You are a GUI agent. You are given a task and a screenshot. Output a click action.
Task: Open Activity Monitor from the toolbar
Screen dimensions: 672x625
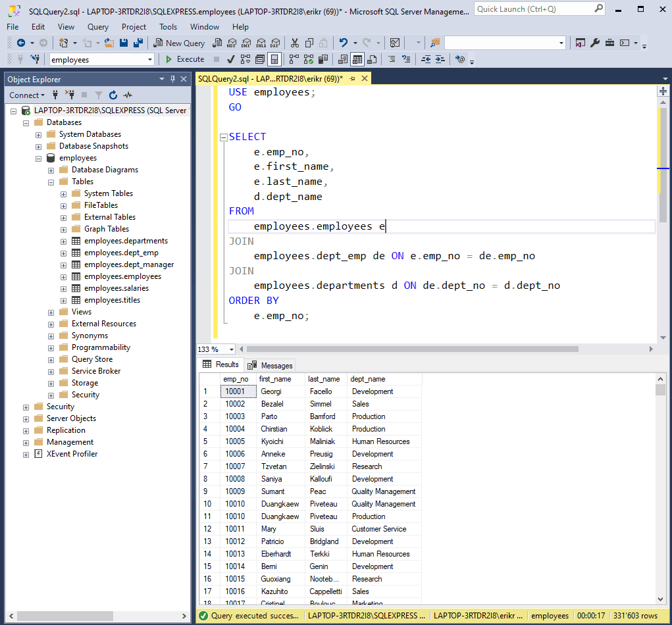point(395,43)
